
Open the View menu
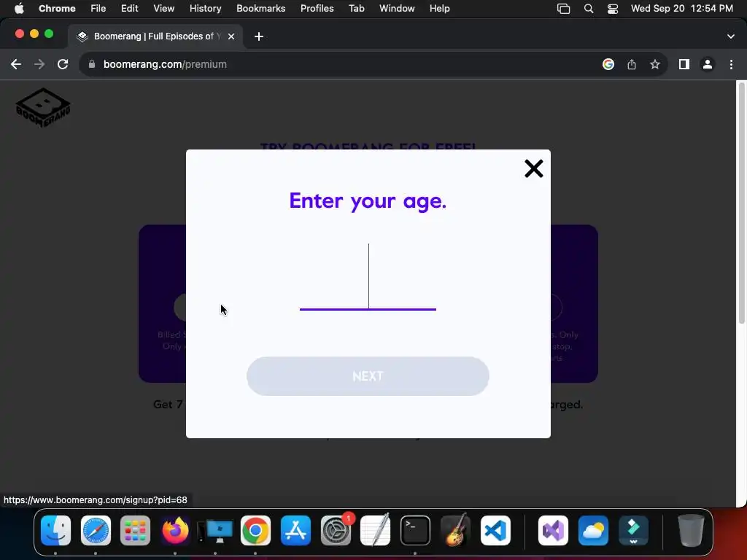[x=164, y=9]
